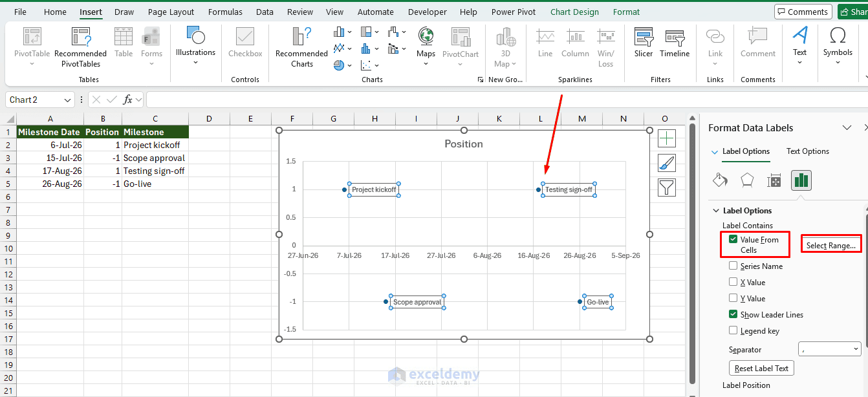
Task: Switch to the Page Layout tab
Action: click(171, 12)
